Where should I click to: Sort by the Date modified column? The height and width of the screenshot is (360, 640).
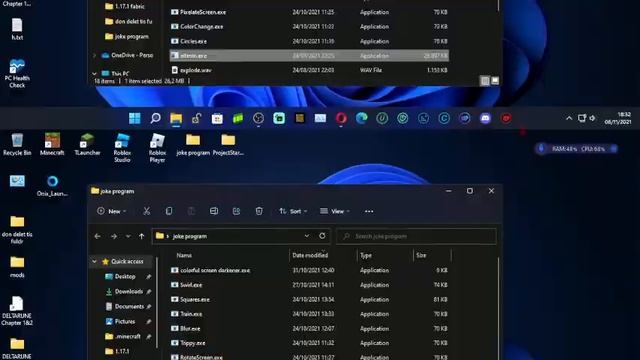[x=310, y=256]
